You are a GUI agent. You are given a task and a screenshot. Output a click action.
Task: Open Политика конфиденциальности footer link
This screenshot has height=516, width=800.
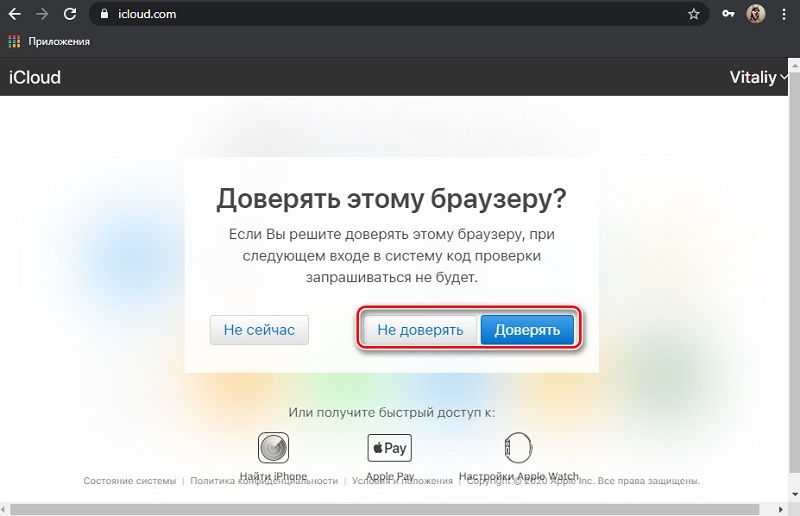[x=264, y=481]
